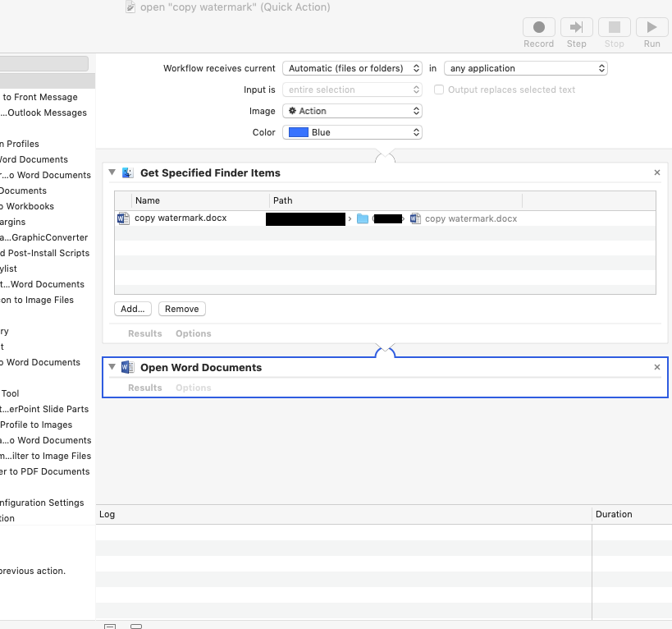Open the Workflow receives current dropdown

coord(352,69)
